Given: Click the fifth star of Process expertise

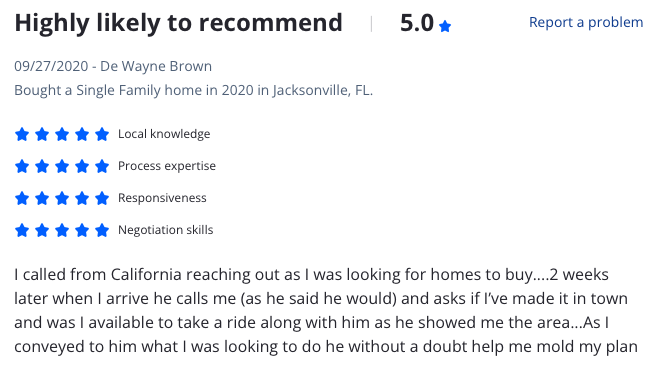Looking at the screenshot, I should [x=102, y=166].
